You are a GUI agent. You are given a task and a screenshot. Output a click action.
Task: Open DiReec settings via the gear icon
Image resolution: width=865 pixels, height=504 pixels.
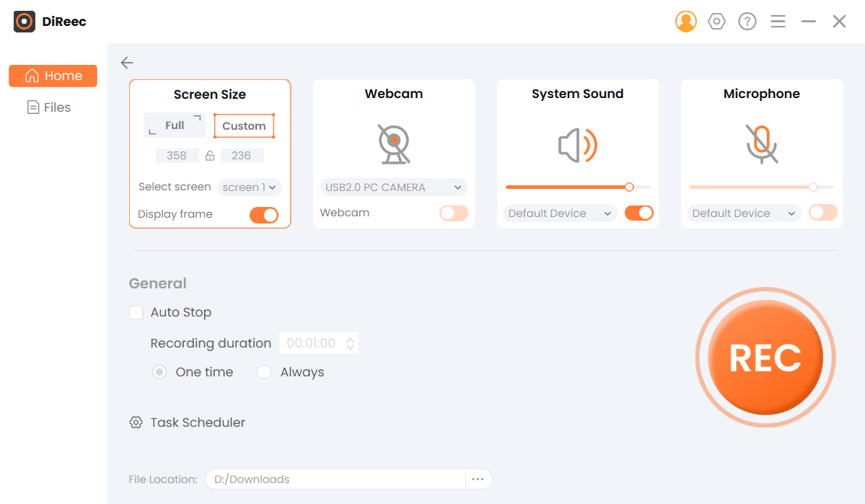[x=716, y=21]
